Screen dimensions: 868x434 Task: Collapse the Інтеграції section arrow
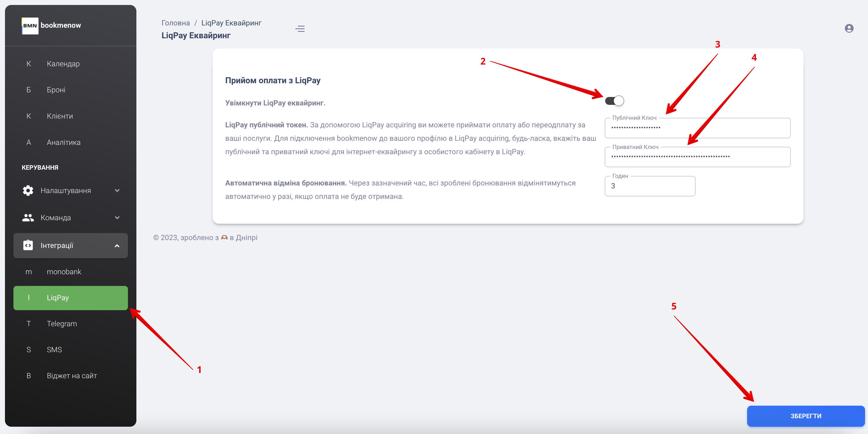click(x=117, y=246)
